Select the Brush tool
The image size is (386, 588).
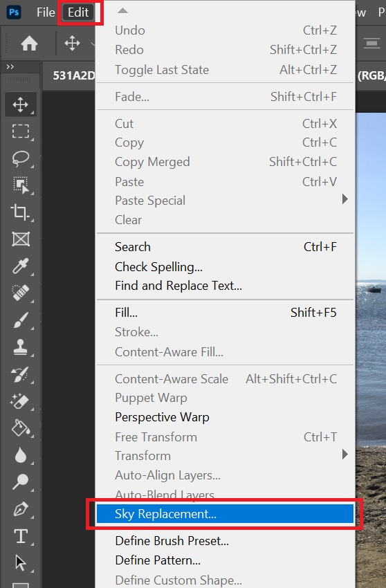point(20,320)
